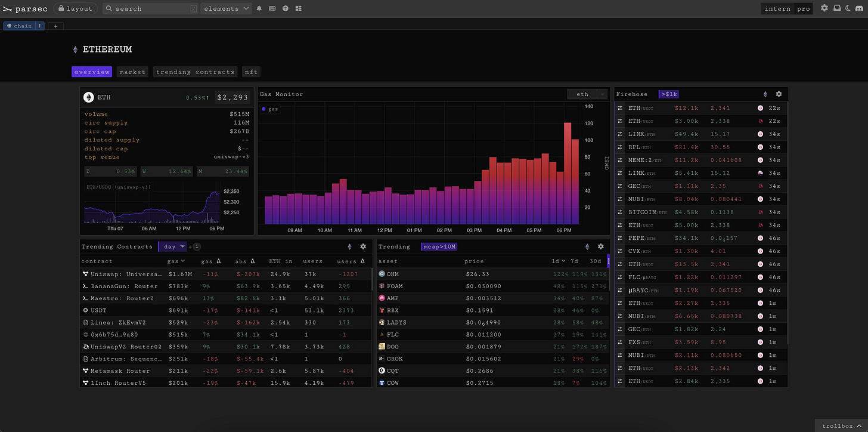
Task: Open the day timeframe dropdown
Action: 172,246
